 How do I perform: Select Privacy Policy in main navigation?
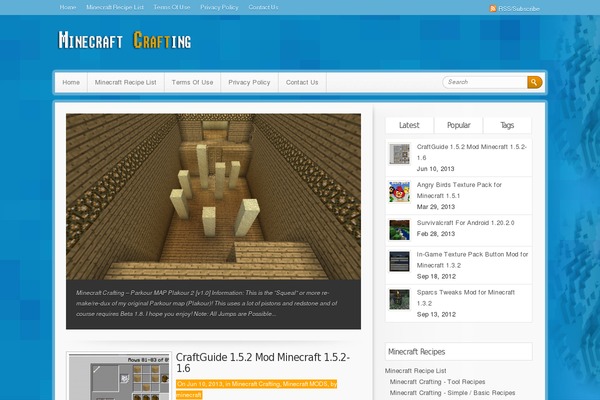tap(249, 82)
